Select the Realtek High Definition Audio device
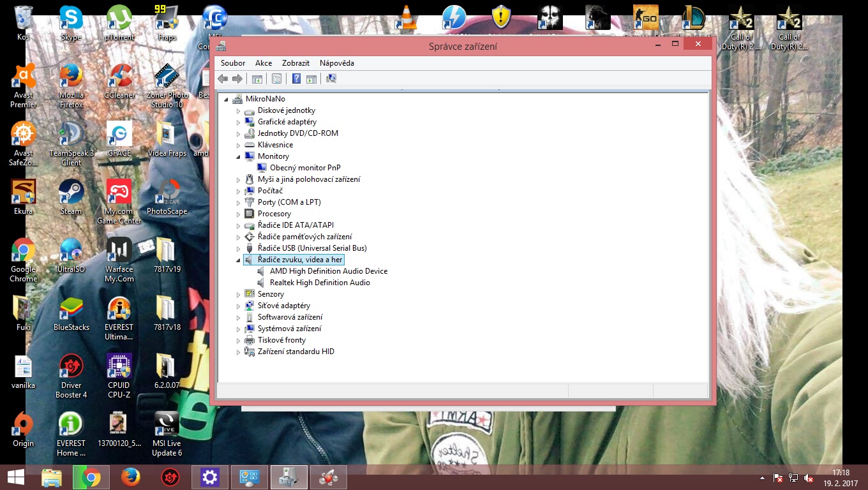 [x=319, y=283]
